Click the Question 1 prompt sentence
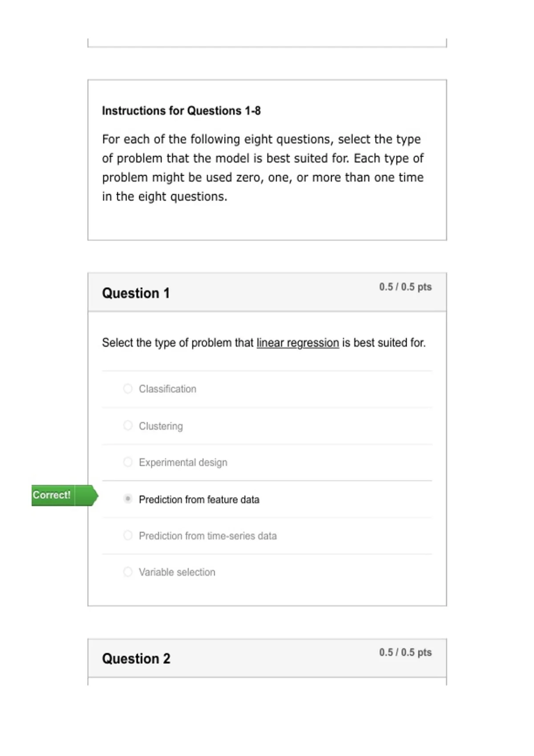 pyautogui.click(x=264, y=343)
